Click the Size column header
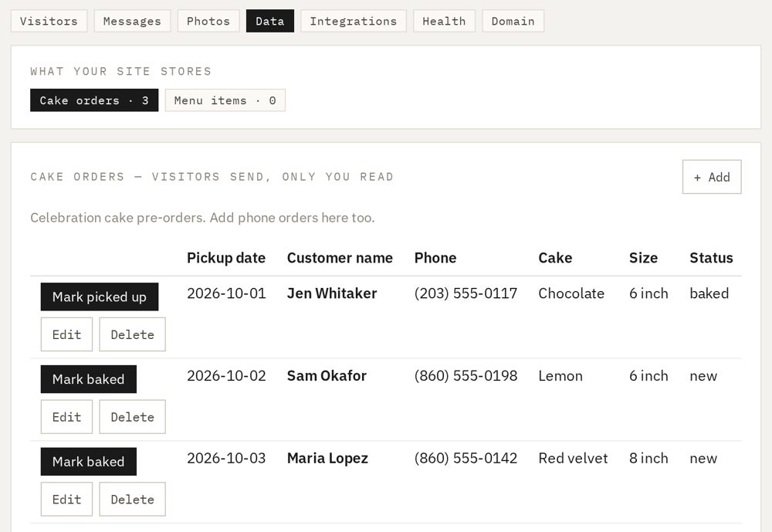The width and height of the screenshot is (772, 532). pyautogui.click(x=644, y=258)
